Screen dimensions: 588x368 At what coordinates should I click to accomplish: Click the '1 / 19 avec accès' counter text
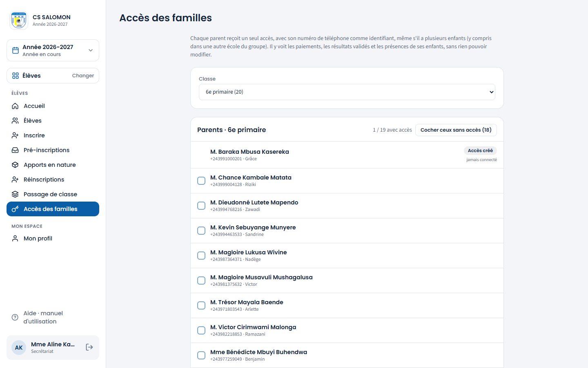click(x=392, y=130)
